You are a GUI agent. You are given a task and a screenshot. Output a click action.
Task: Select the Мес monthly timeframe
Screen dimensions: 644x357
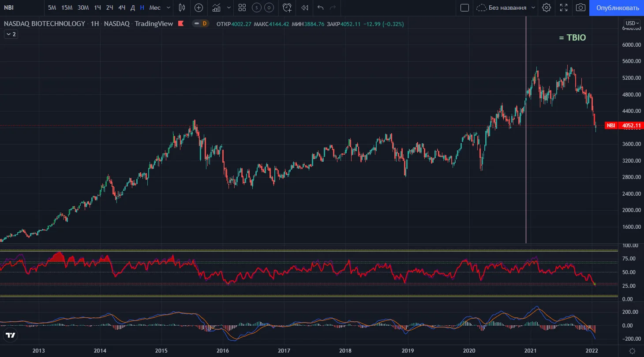(155, 7)
